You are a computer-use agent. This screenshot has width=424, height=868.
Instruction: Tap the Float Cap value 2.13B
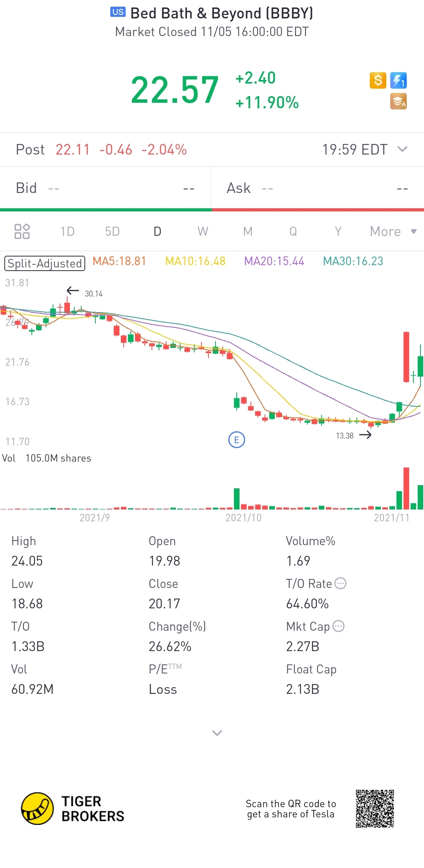tap(303, 689)
